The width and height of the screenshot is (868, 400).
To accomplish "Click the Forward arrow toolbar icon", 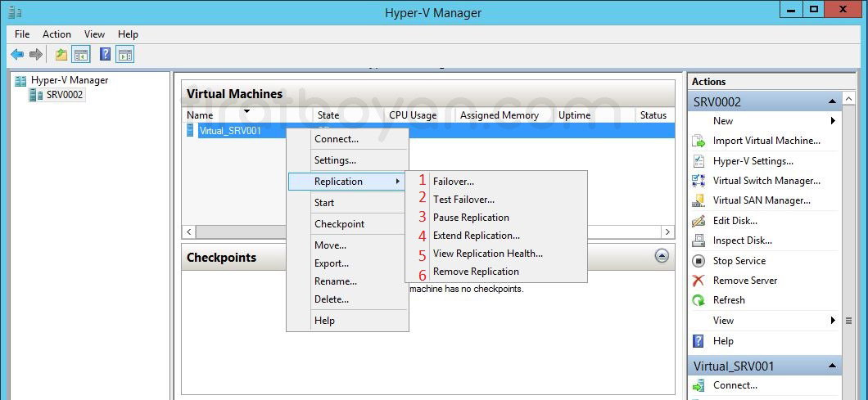I will [x=36, y=54].
